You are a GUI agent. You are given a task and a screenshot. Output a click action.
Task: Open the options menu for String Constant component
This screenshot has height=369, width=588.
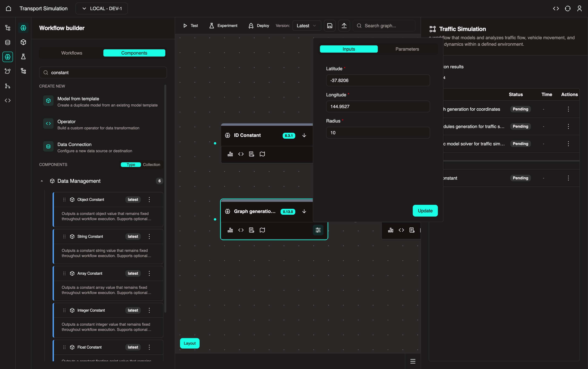[x=149, y=236]
